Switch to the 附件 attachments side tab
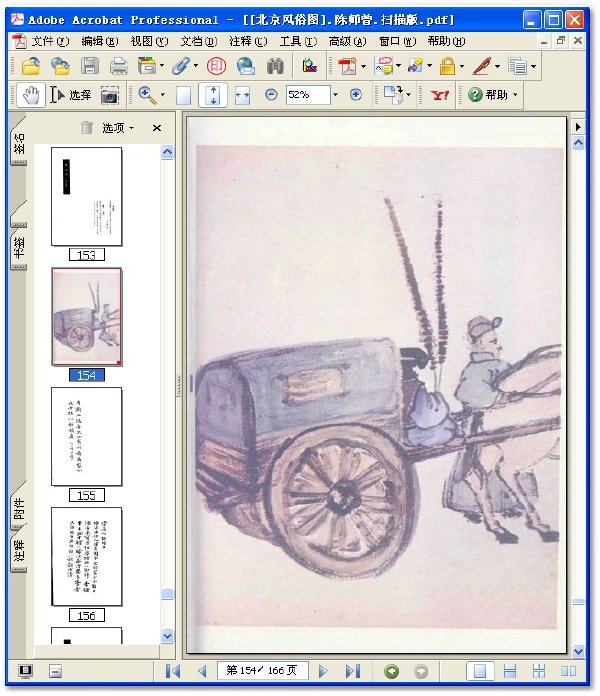The height and width of the screenshot is (696, 600). [x=19, y=509]
